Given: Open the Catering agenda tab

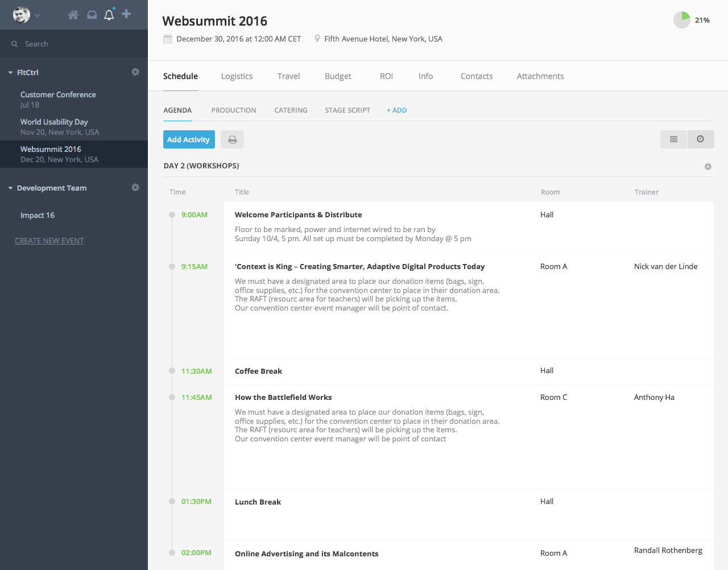Looking at the screenshot, I should coord(291,110).
